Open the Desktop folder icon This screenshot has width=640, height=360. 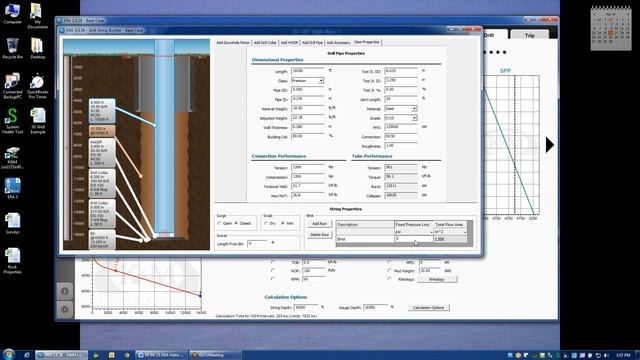(x=37, y=49)
